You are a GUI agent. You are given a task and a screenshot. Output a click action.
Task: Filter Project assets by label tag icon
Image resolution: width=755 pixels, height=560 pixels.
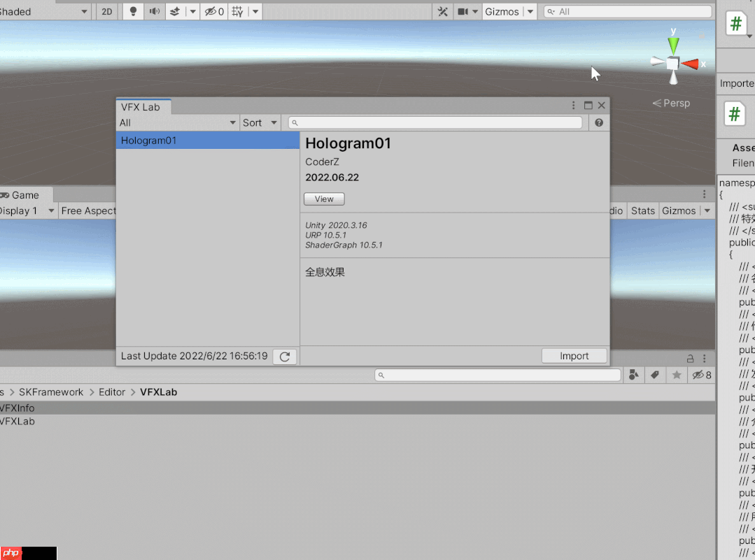[655, 375]
